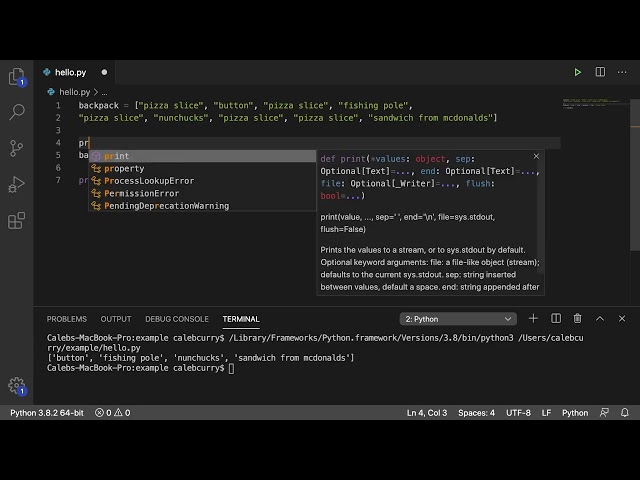Click the errors count icon in status bar
Screen dimensions: 640x480
99,413
